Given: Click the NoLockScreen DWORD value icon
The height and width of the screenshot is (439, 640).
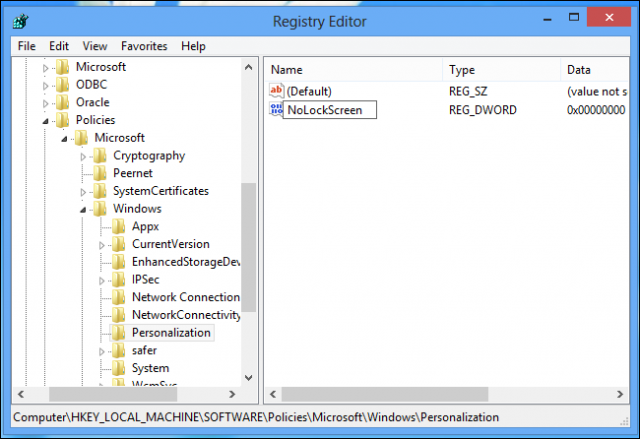Looking at the screenshot, I should point(276,109).
